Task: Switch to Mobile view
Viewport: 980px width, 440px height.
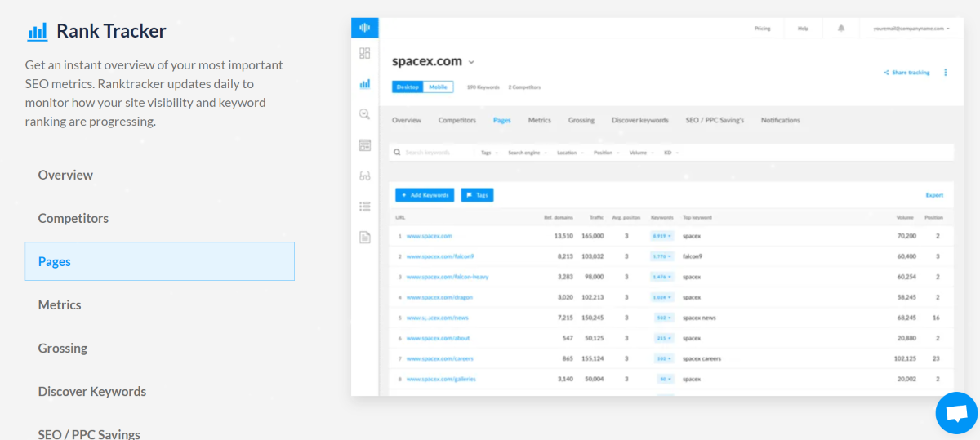Action: 438,87
